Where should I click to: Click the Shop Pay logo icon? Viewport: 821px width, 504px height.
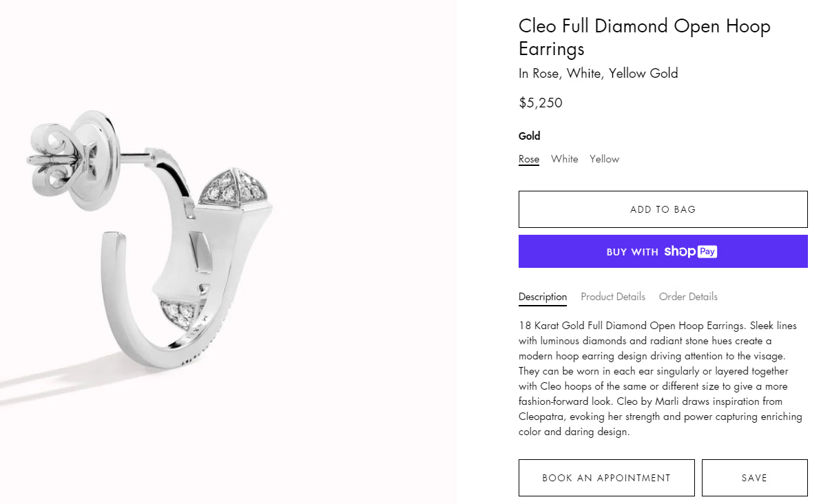(690, 251)
